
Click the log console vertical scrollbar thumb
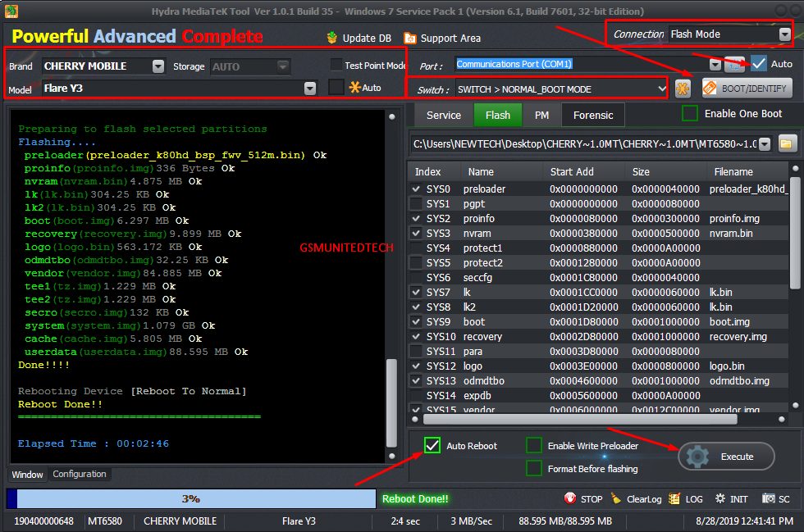[391, 403]
